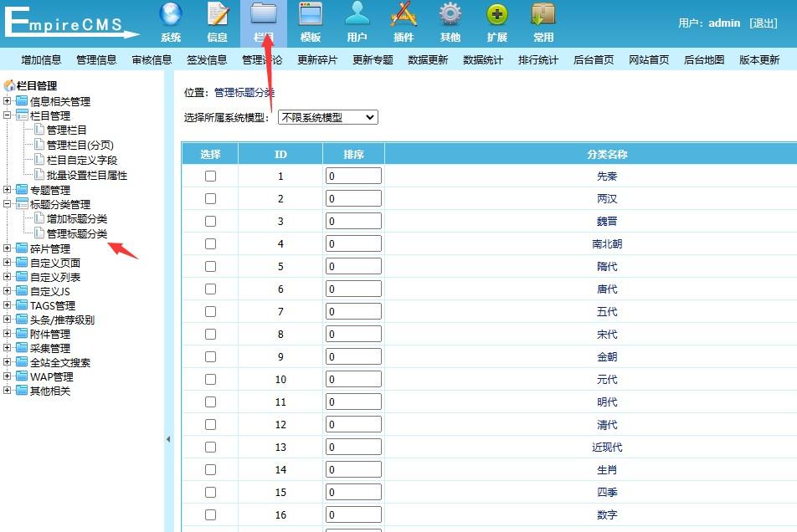Open the 常用 (Common) module icon

(542, 23)
